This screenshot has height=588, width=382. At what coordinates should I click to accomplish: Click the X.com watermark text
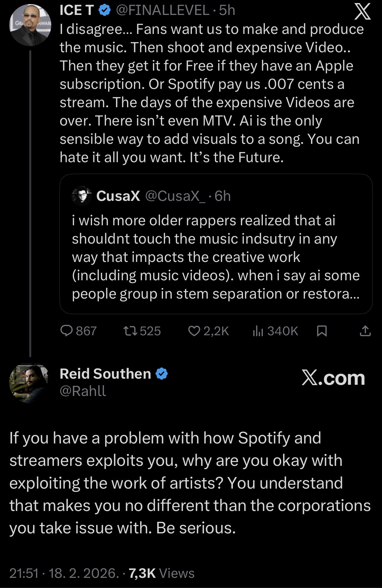click(333, 378)
